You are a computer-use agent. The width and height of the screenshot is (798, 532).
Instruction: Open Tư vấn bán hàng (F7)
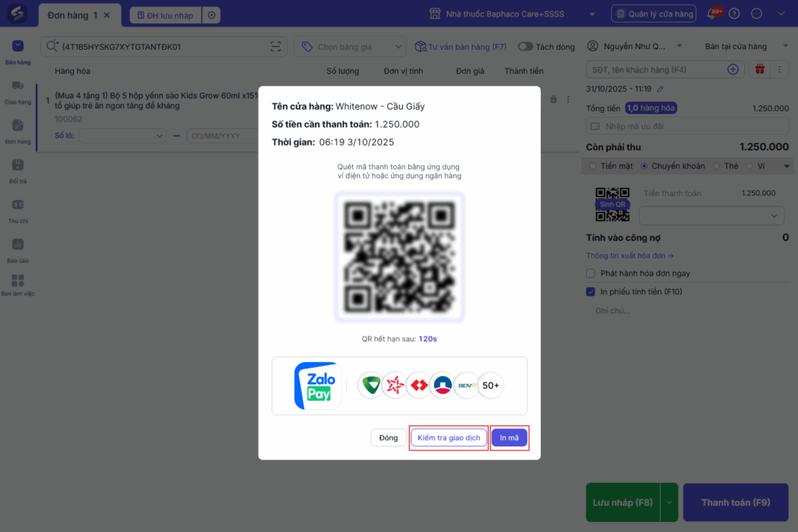461,46
